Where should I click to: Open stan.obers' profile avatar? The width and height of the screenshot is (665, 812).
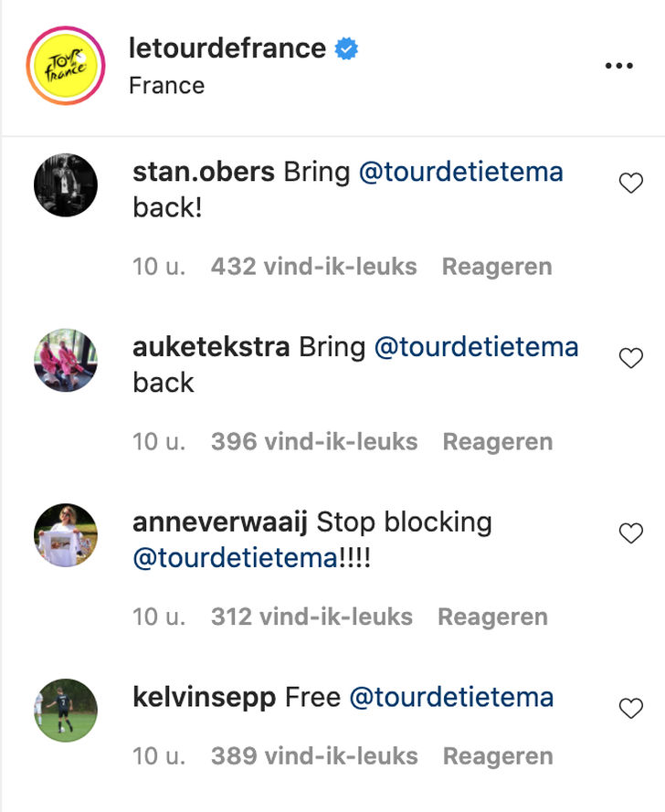[66, 185]
